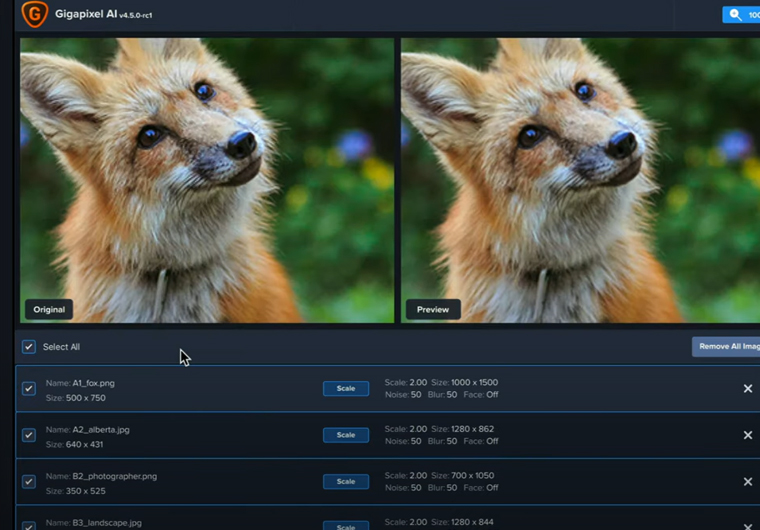
Task: Click the Remove All Images button
Action: [726, 346]
